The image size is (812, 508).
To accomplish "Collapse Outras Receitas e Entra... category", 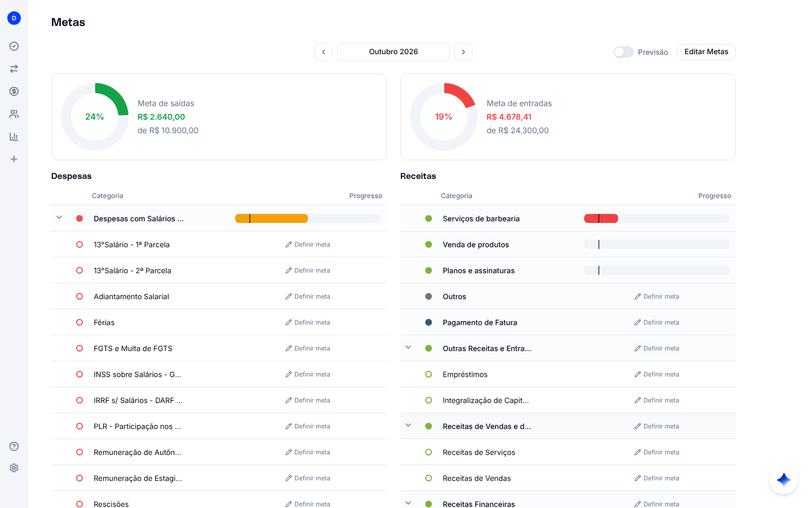I will click(408, 348).
